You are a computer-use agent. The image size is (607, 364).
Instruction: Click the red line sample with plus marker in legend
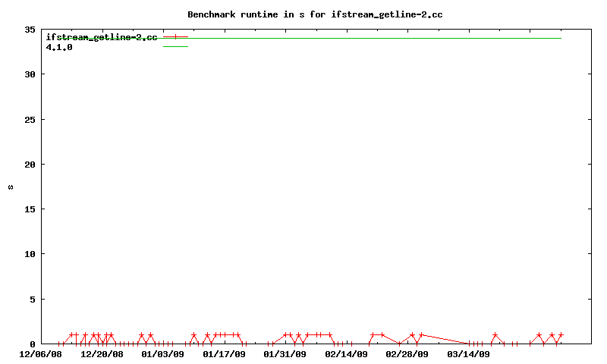coord(175,36)
